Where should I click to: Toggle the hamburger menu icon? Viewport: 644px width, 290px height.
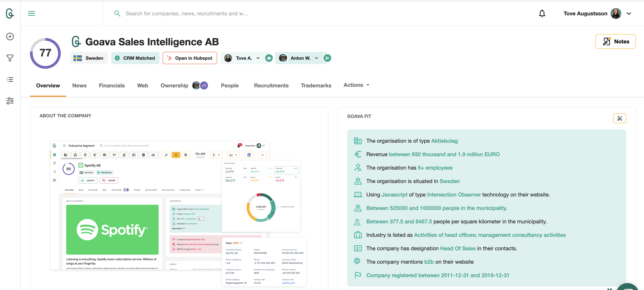32,13
